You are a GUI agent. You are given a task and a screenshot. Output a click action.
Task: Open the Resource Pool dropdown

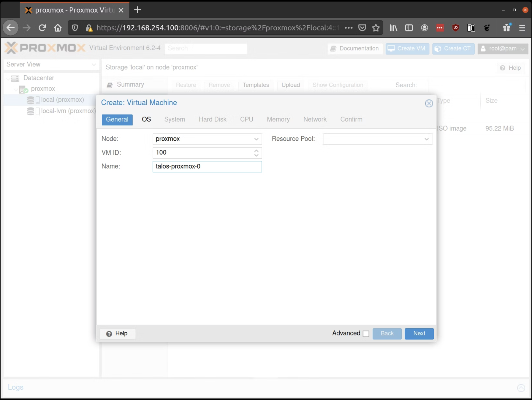(426, 139)
